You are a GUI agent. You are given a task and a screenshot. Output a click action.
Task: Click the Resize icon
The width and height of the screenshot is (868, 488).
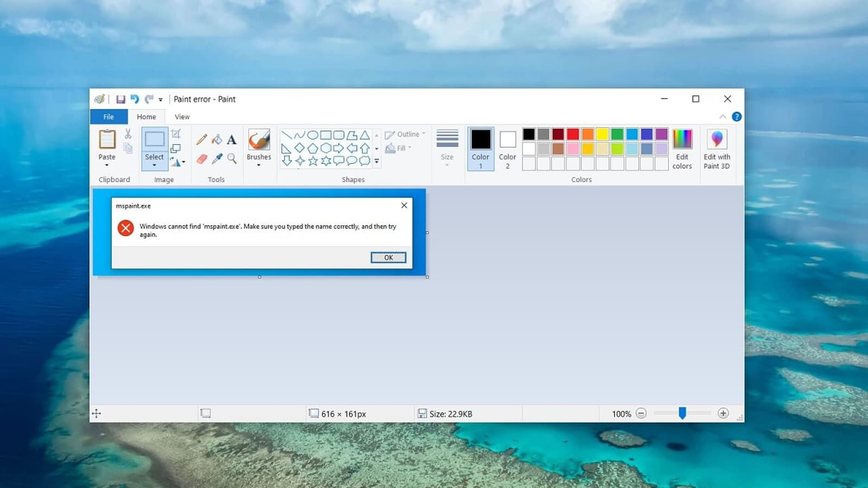pyautogui.click(x=176, y=148)
